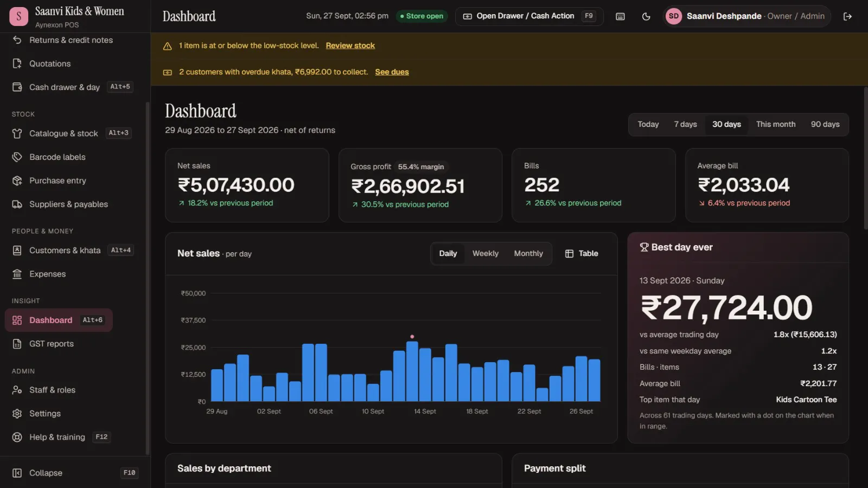The width and height of the screenshot is (868, 488).
Task: Toggle dark mode moon icon
Action: pyautogui.click(x=646, y=16)
